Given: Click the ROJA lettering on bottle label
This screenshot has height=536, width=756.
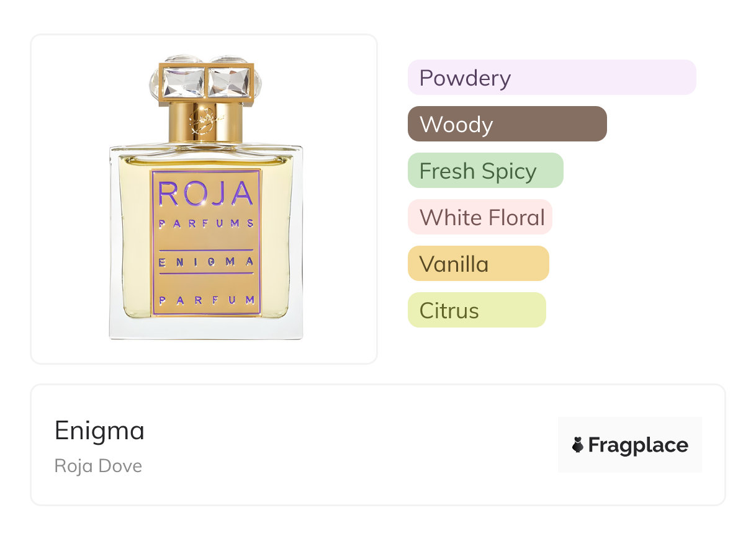Looking at the screenshot, I should [206, 194].
